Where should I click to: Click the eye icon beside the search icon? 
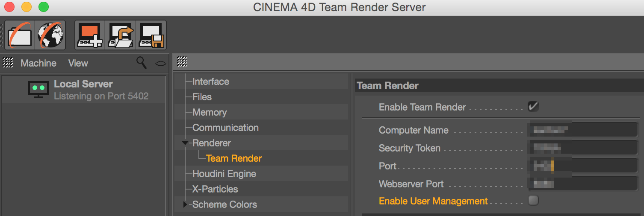tap(160, 64)
